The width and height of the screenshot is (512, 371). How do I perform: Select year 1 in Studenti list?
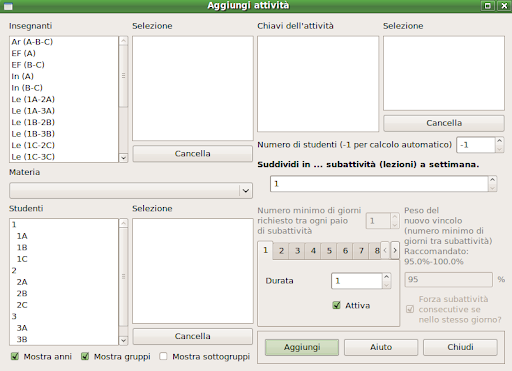tap(64, 225)
